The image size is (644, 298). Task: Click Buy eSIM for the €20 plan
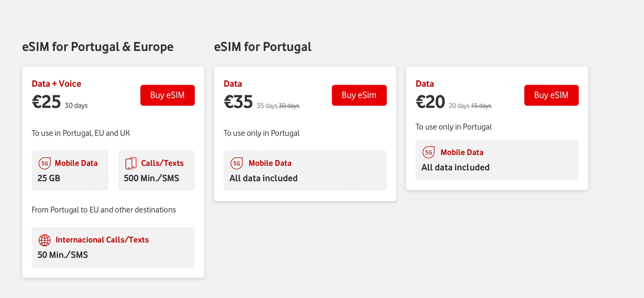tap(551, 95)
